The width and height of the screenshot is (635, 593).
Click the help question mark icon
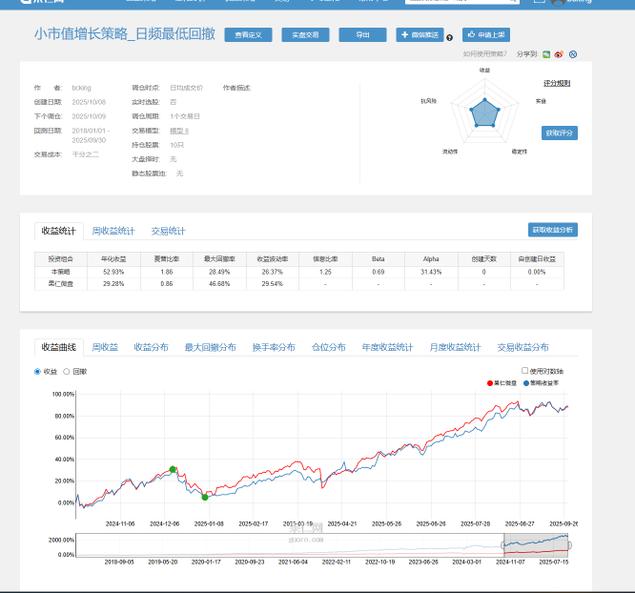tap(449, 37)
